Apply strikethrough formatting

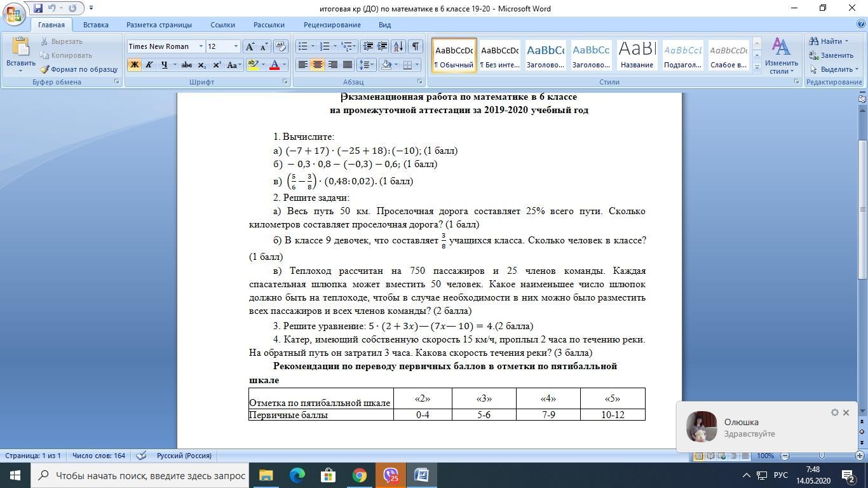186,65
